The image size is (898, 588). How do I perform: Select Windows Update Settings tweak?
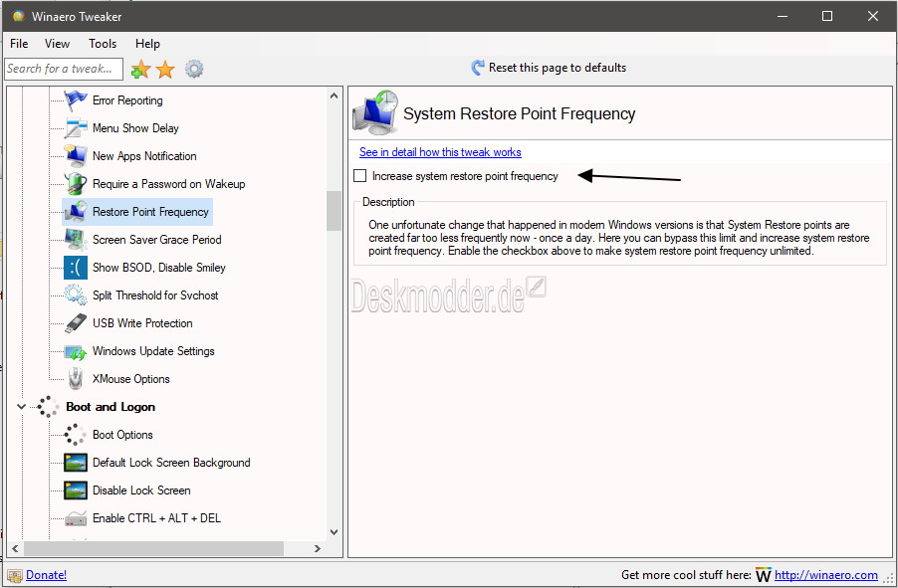pyautogui.click(x=153, y=351)
